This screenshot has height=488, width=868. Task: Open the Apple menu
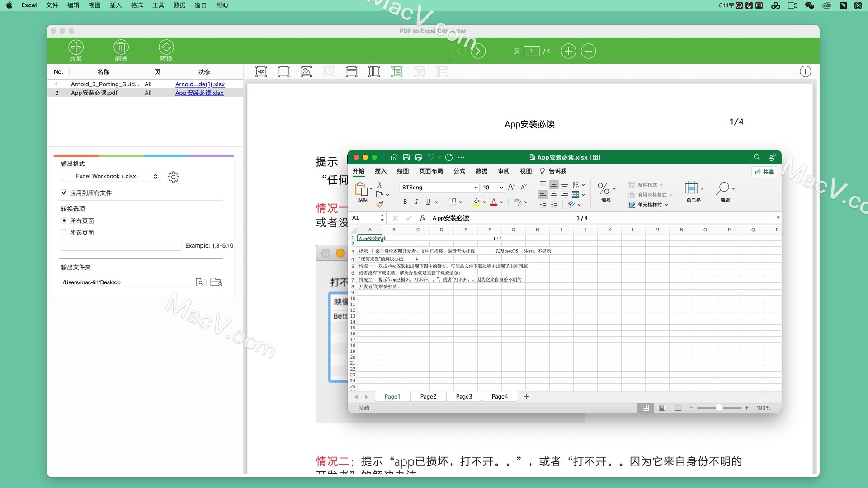(x=9, y=5)
